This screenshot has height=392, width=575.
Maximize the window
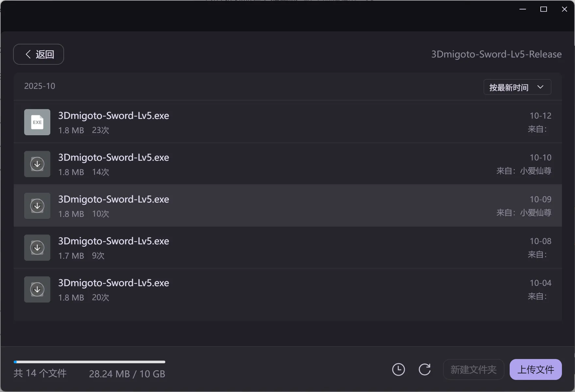544,9
